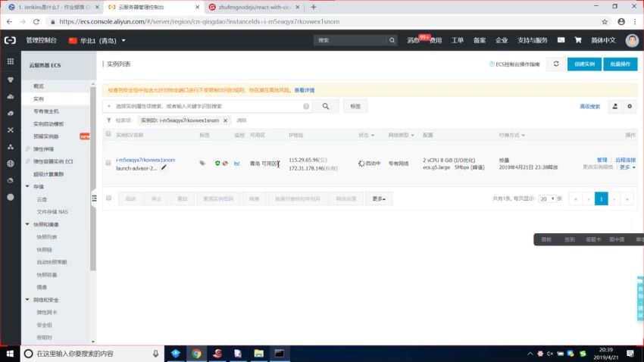Click the magnifier search button beside filter
This screenshot has width=644, height=362.
(x=326, y=106)
